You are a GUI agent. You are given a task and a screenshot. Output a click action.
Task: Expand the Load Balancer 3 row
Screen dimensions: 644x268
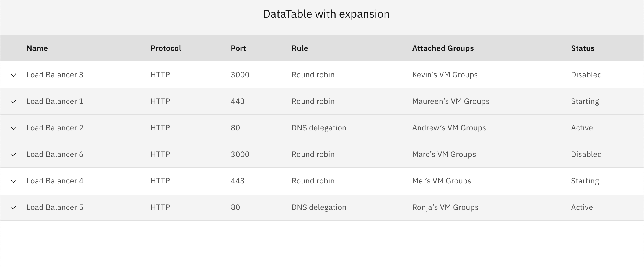pyautogui.click(x=13, y=75)
